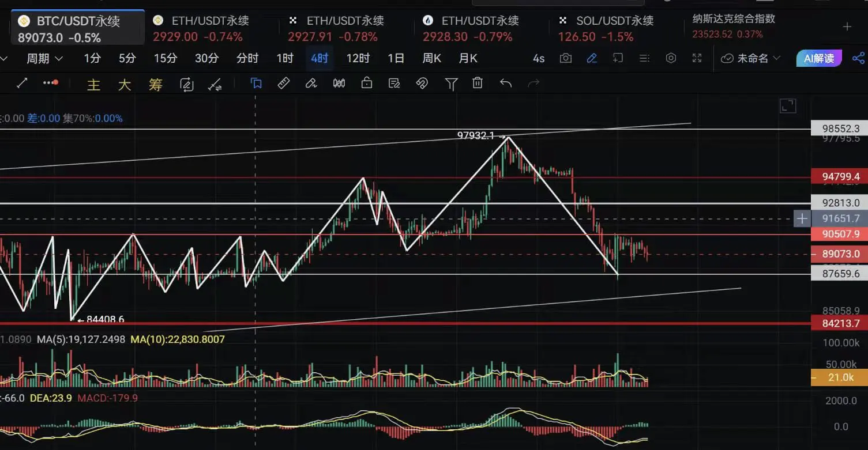Viewport: 868px width, 450px height.
Task: Select the trend line drawing tool
Action: (22, 84)
